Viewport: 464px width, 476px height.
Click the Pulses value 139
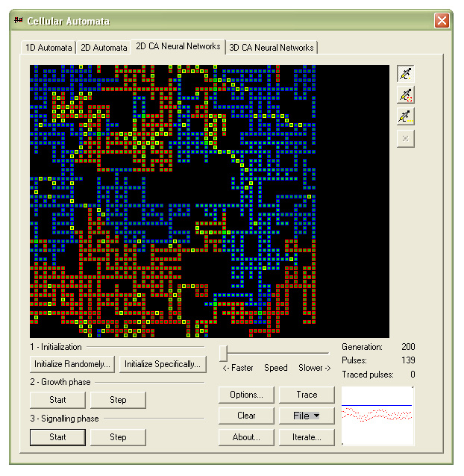408,360
